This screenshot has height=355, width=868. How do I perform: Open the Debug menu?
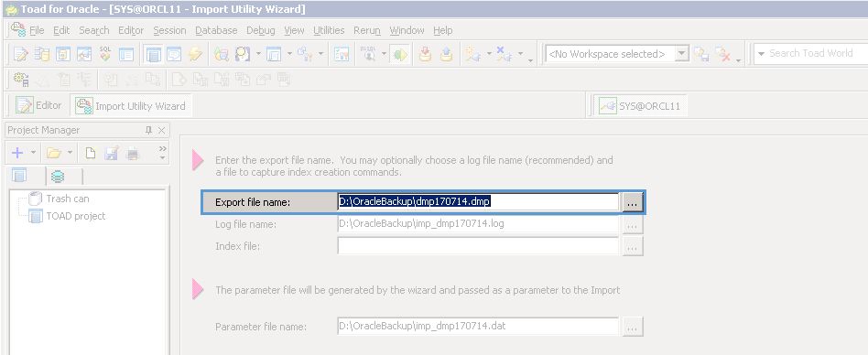[261, 30]
